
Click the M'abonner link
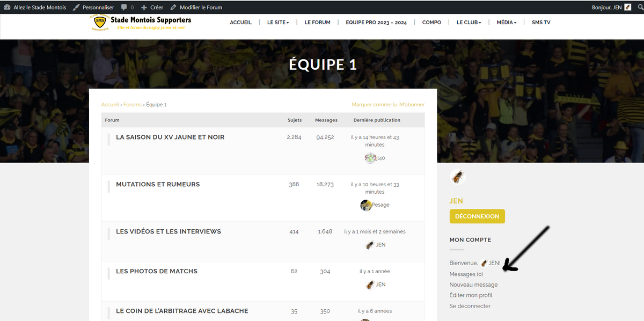[412, 105]
